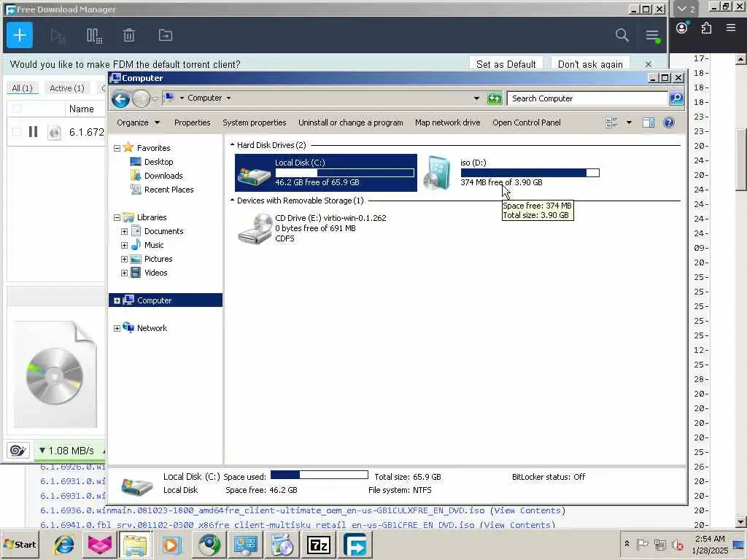Toggle the Explorer preview pane
Viewport: 747px width, 560px height.
[x=649, y=122]
